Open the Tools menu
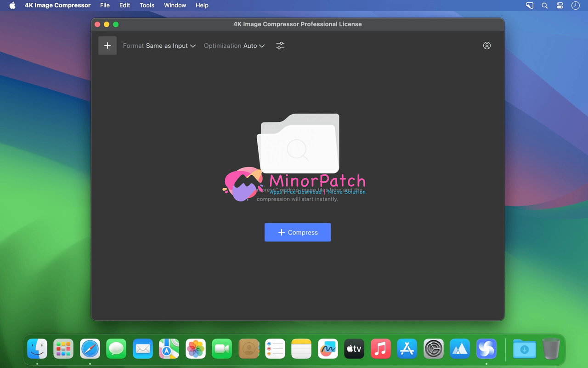 coord(147,6)
